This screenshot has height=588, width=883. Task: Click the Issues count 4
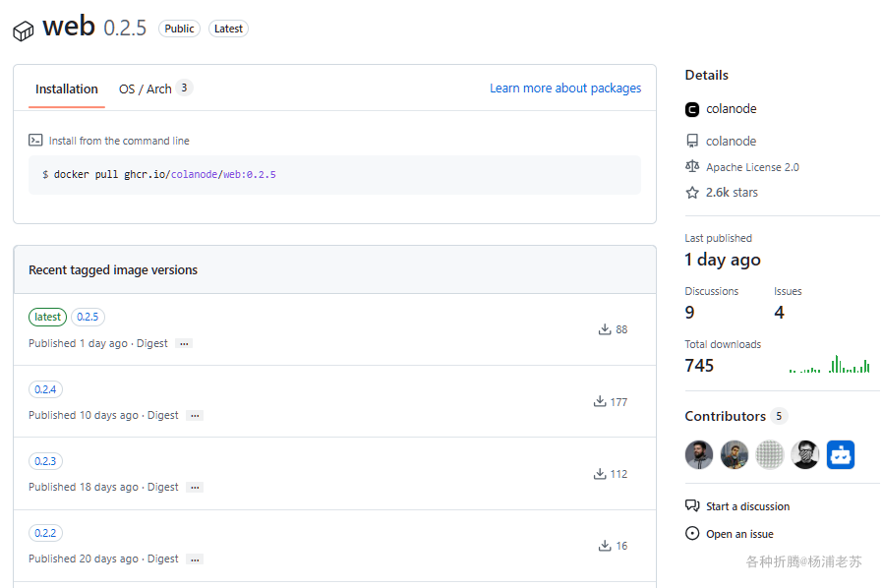(x=779, y=313)
